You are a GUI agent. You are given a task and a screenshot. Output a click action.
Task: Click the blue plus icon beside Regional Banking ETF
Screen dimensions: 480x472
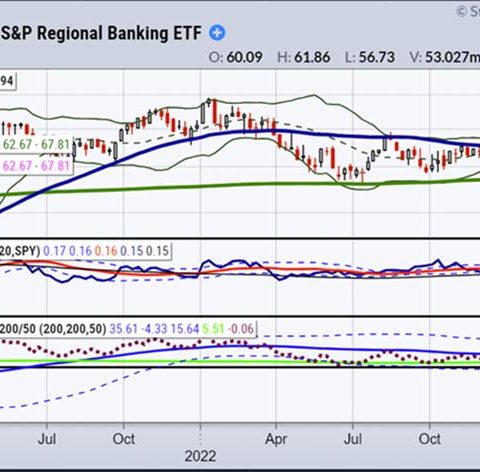click(x=217, y=33)
